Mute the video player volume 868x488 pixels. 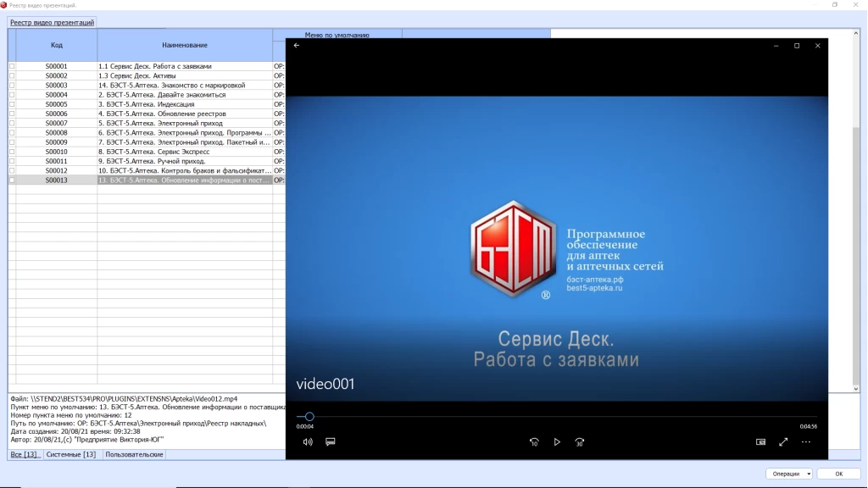(x=308, y=442)
